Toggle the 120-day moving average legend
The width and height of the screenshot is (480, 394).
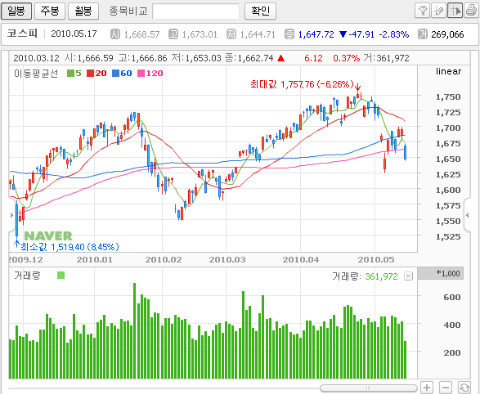[150, 73]
